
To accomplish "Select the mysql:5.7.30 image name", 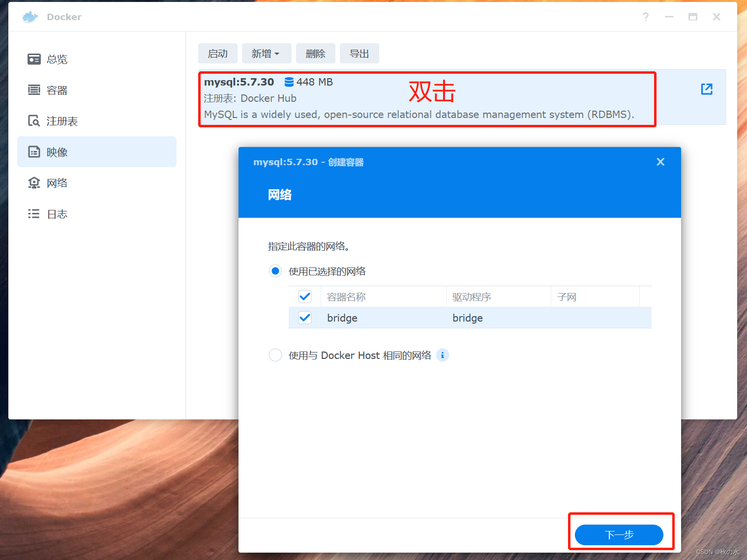I will coord(239,82).
